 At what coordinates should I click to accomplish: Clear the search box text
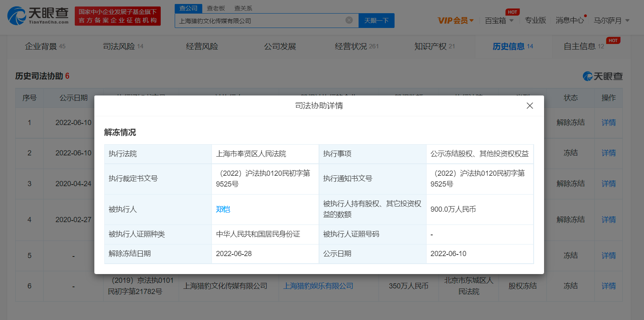pos(349,20)
